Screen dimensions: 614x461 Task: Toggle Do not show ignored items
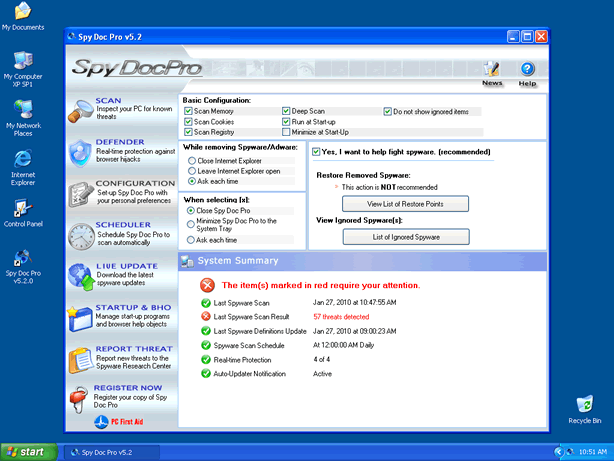pos(388,111)
